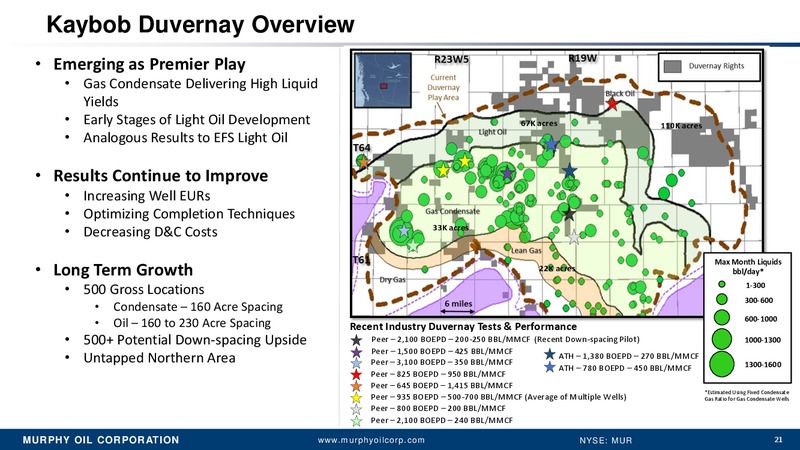The image size is (800, 450).
Task: Open the www.murphyoilcorp.com link in the footer
Action: coord(371,440)
